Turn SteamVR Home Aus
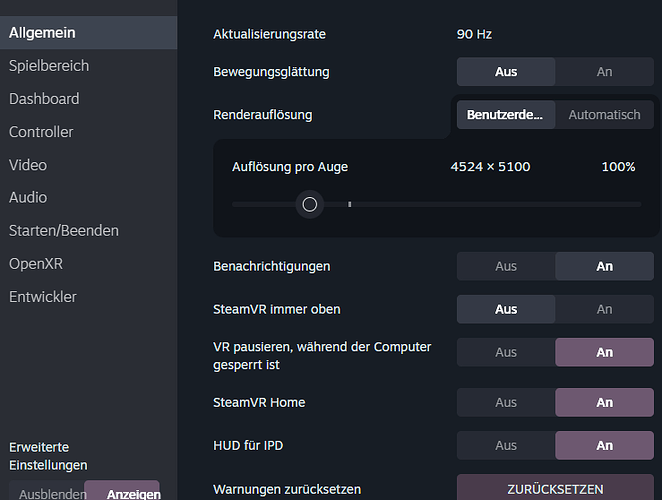This screenshot has height=500, width=662. [506, 402]
